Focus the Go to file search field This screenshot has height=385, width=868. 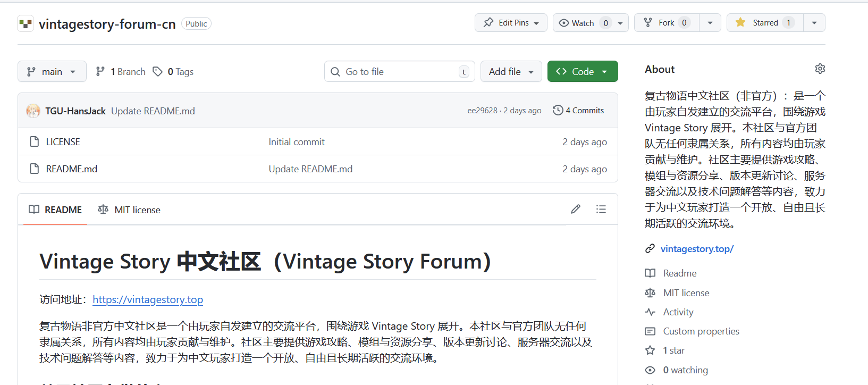(x=399, y=71)
